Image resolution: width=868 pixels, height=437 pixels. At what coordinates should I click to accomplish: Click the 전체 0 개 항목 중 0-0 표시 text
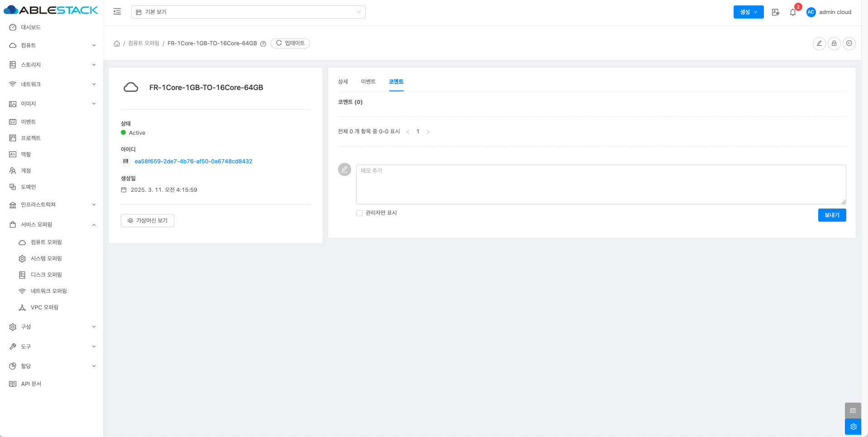[x=369, y=132]
